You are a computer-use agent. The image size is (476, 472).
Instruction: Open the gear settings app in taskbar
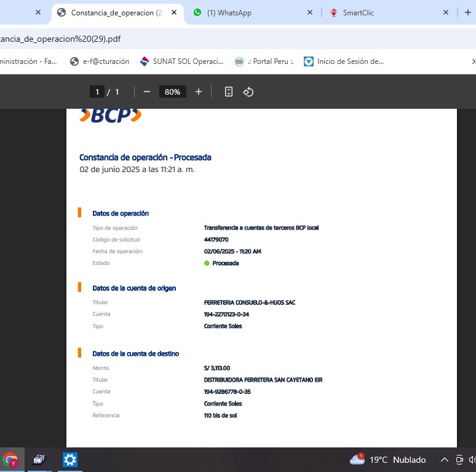(x=70, y=460)
